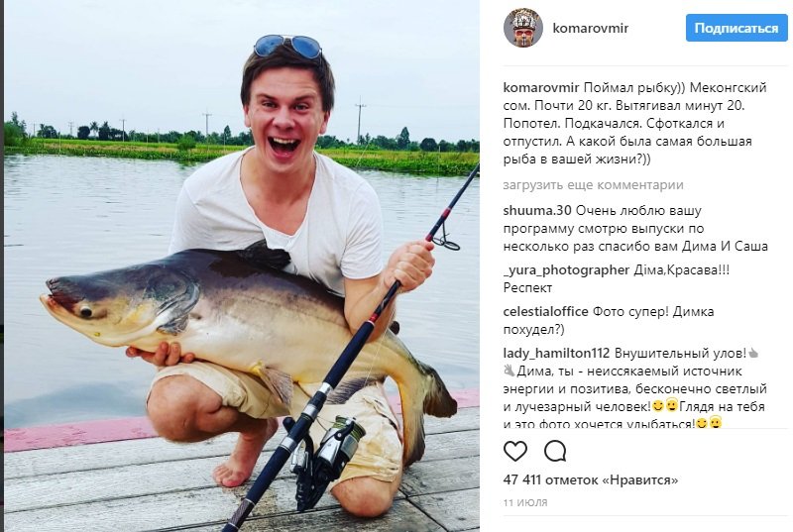
Task: Open komarovmir profile avatar picture
Action: coord(523,28)
